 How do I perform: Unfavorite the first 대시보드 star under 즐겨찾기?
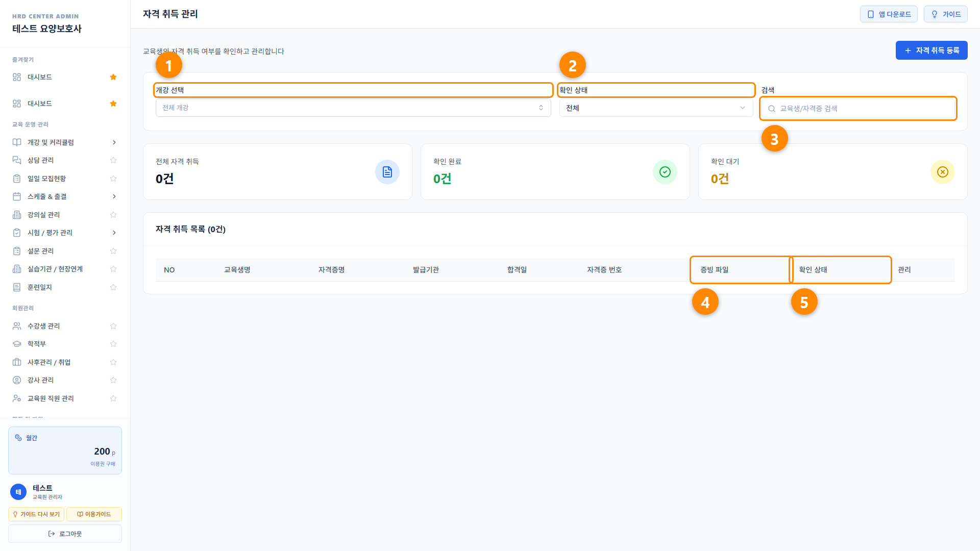tap(113, 77)
